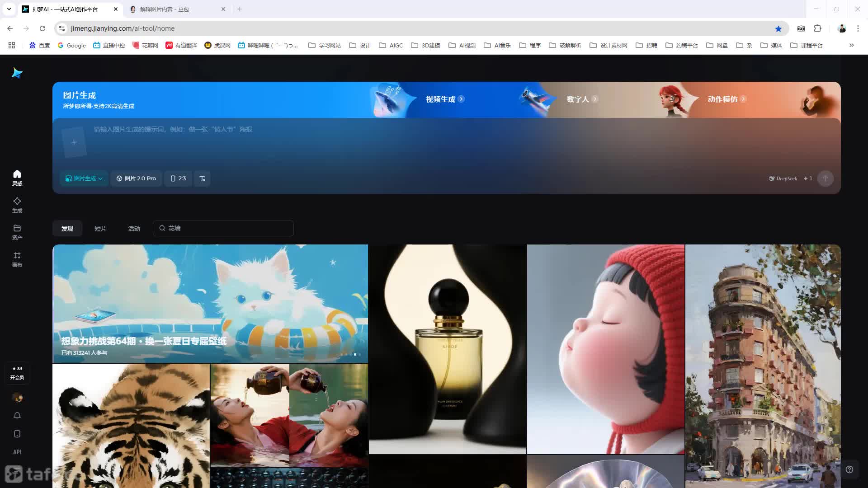The width and height of the screenshot is (868, 488).
Task: Open the tab search dropdown arrow
Action: point(9,9)
